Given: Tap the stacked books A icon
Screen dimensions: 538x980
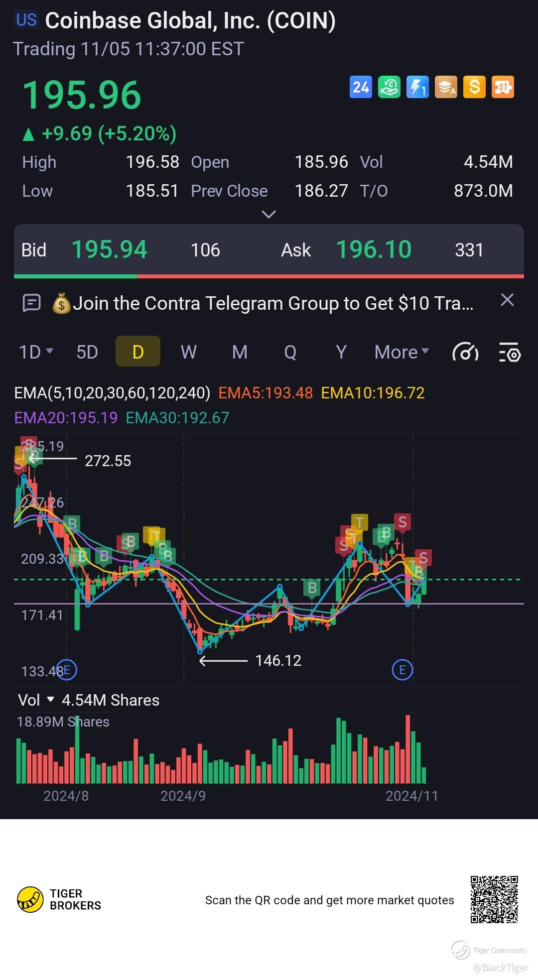Looking at the screenshot, I should pos(446,87).
